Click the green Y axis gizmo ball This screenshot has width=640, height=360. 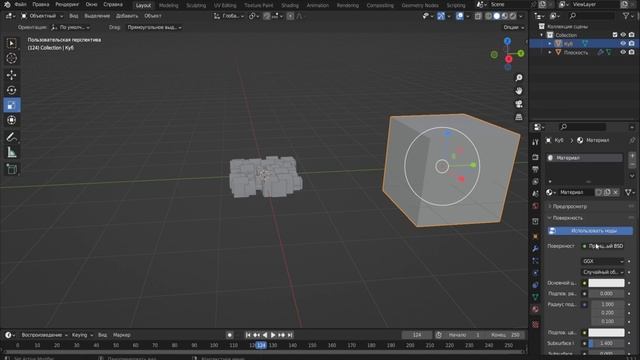pos(521,53)
